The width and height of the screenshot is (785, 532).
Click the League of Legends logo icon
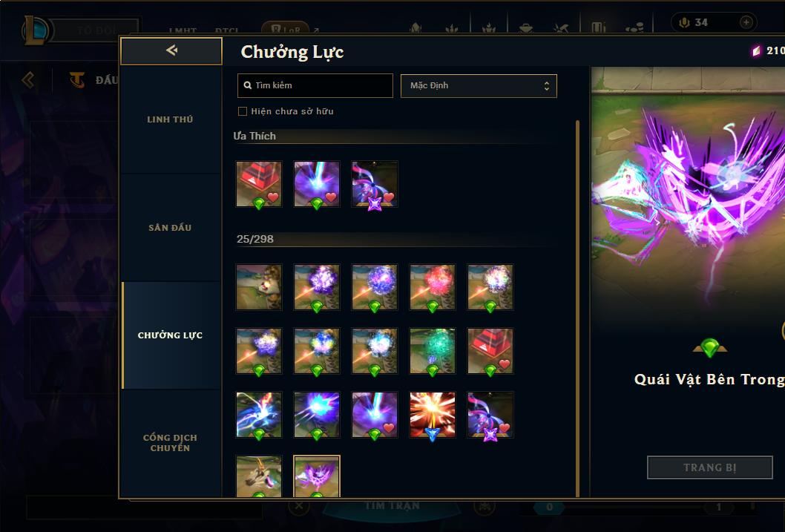pos(36,30)
